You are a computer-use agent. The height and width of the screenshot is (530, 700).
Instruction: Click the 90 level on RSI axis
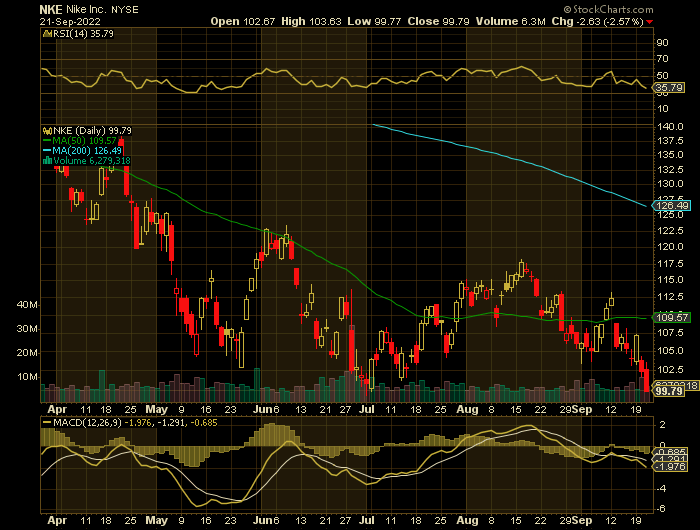tap(662, 43)
